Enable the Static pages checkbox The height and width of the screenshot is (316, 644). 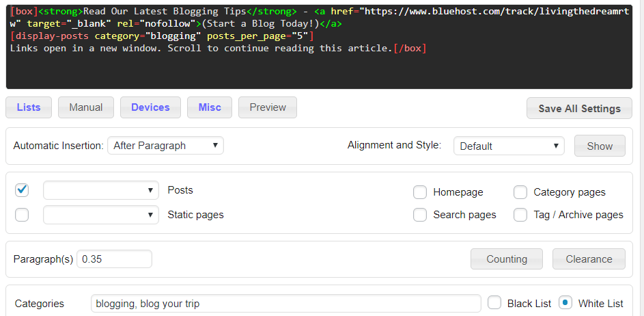[22, 215]
